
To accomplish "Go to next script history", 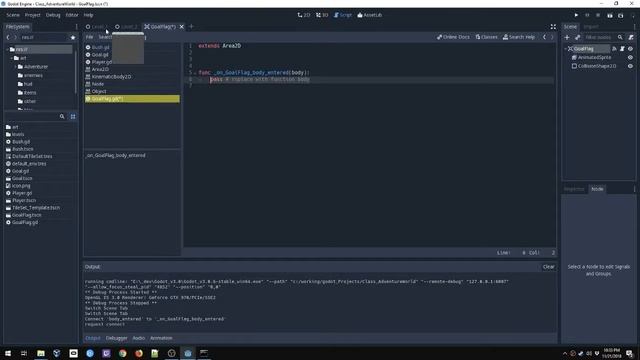I will click(x=552, y=37).
